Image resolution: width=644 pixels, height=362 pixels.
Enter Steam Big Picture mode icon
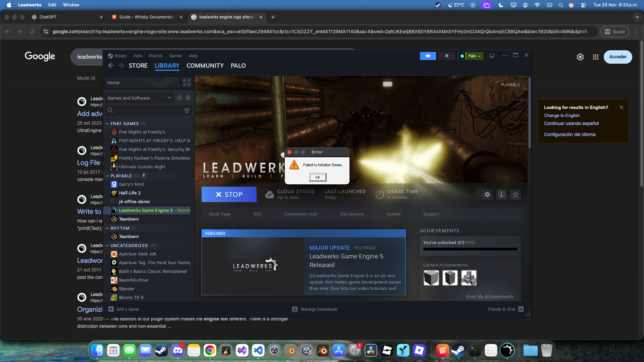click(x=492, y=56)
